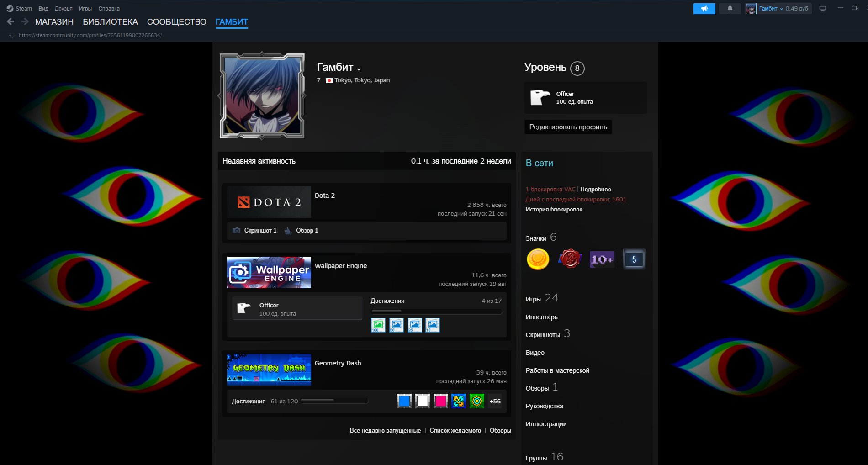Click the Dota 2 game banner thumbnail
Screen dimensions: 868x465
pos(269,202)
